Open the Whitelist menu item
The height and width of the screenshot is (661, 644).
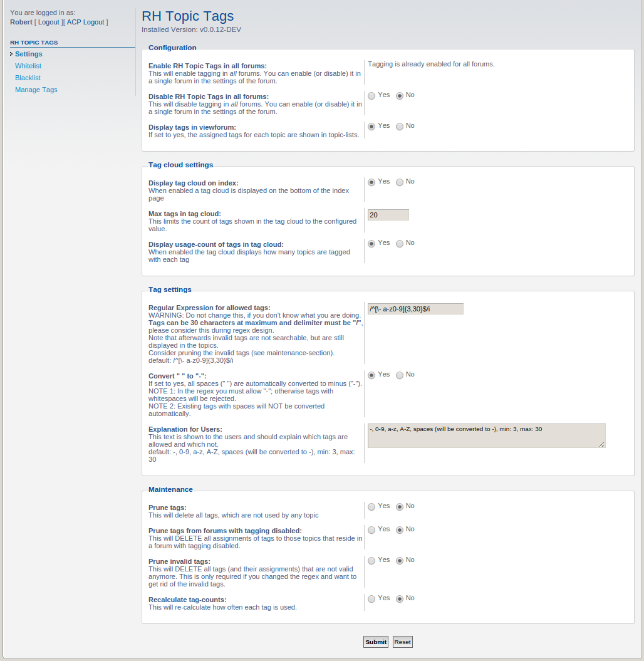tap(28, 66)
